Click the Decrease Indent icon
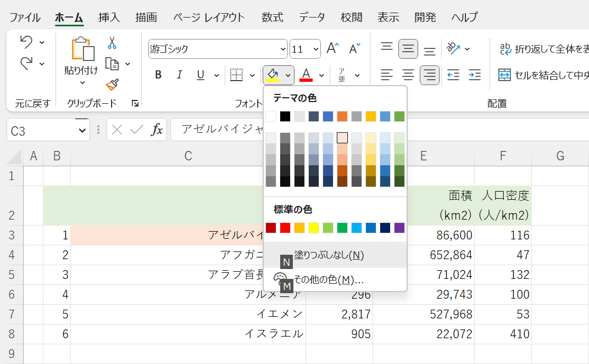589x364 pixels. (x=453, y=75)
